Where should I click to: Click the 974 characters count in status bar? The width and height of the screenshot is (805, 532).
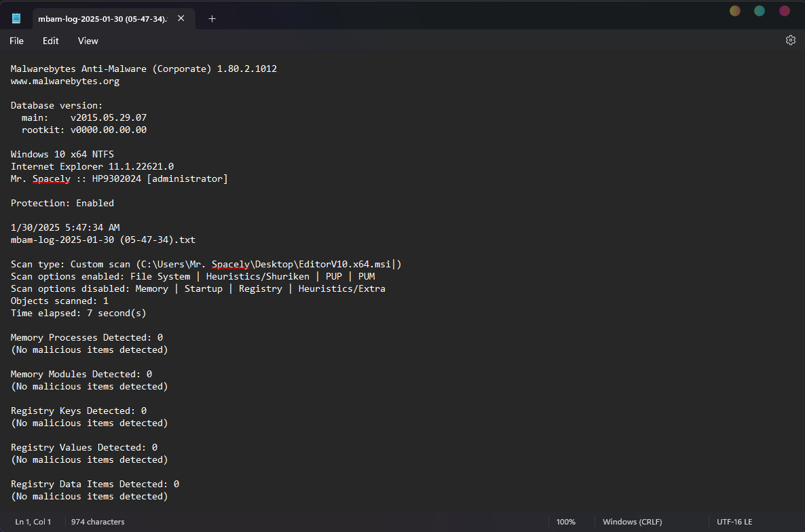tap(98, 522)
